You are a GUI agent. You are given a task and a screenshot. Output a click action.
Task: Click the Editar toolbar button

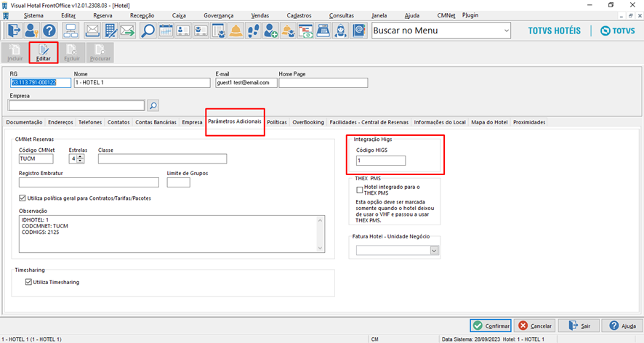[43, 52]
